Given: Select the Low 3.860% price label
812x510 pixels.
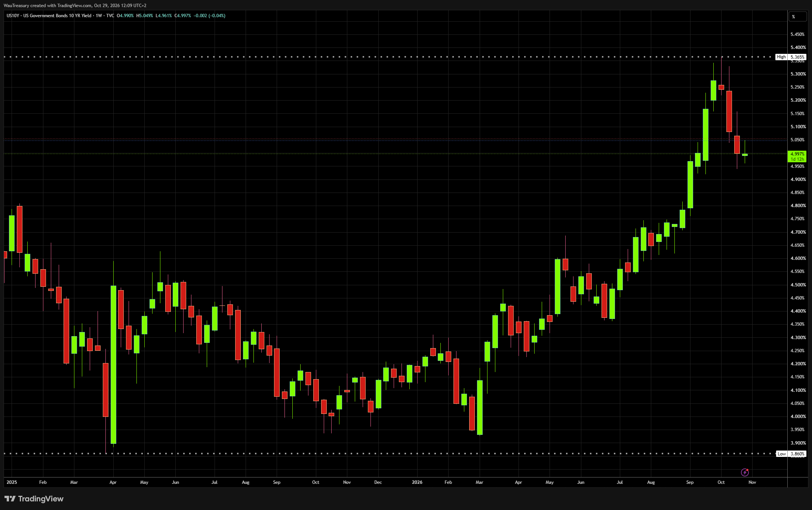Looking at the screenshot, I should point(791,454).
